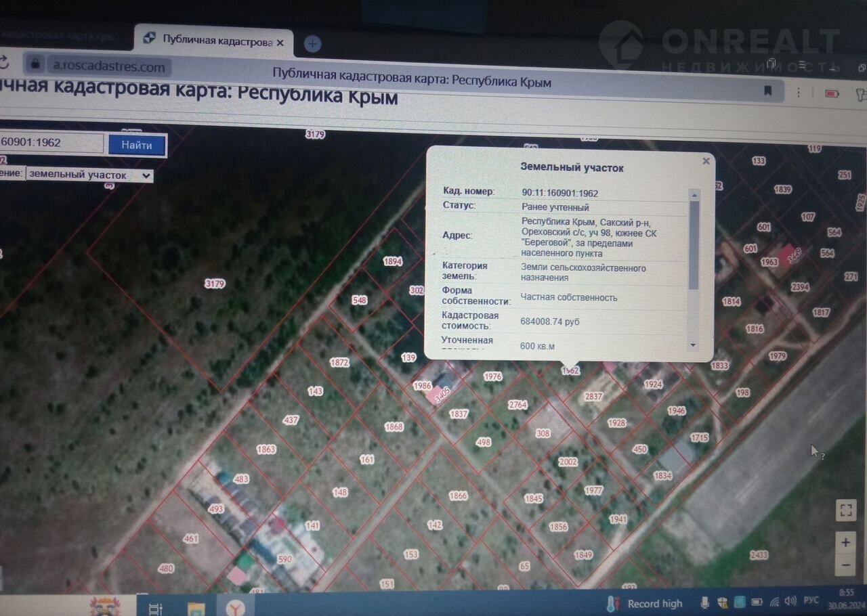Zoom in the map with plus button
Viewport: 867px width, 616px height.
point(845,542)
